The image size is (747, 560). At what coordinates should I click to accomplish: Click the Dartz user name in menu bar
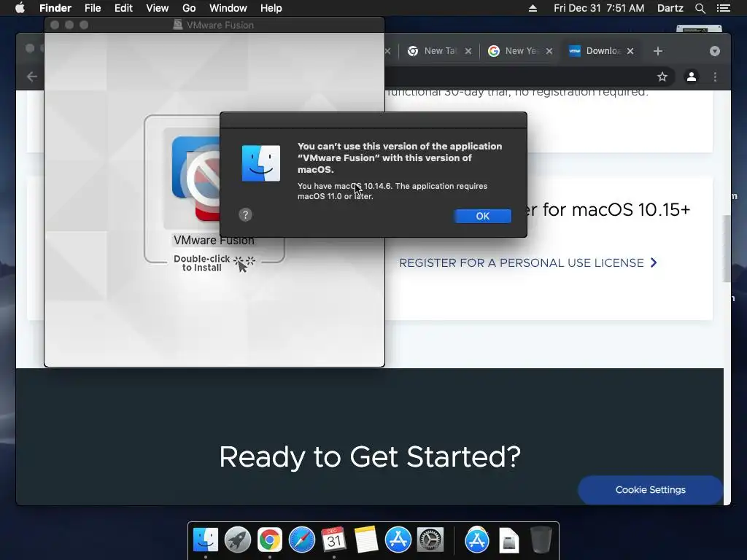click(670, 8)
